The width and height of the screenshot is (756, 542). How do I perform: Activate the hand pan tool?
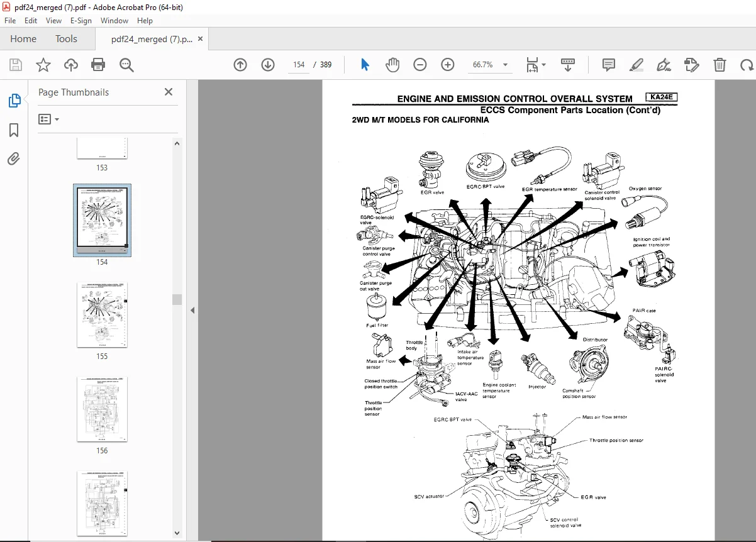tap(392, 65)
